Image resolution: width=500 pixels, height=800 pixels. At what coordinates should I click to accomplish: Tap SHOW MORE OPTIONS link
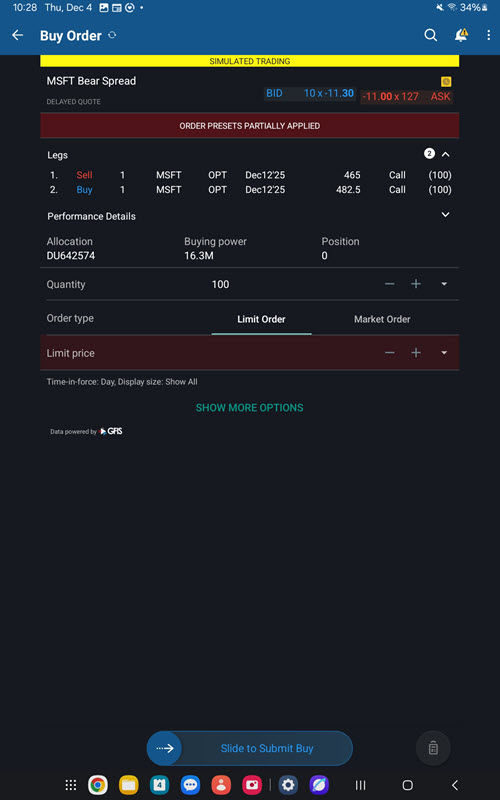pyautogui.click(x=249, y=408)
